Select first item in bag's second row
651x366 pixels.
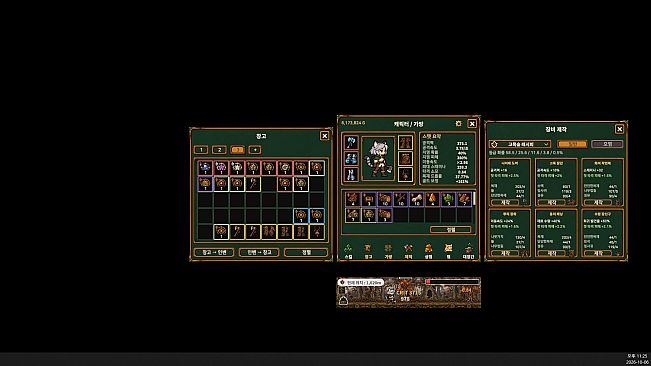(x=353, y=215)
